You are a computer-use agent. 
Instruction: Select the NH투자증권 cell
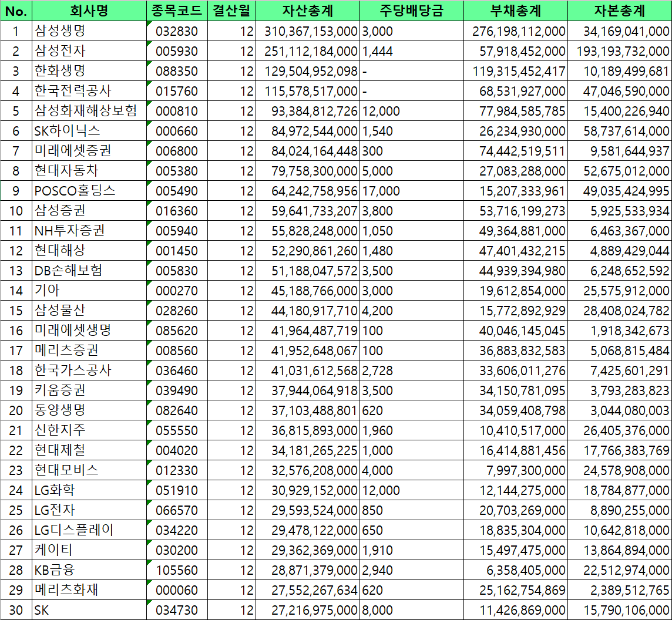click(89, 231)
